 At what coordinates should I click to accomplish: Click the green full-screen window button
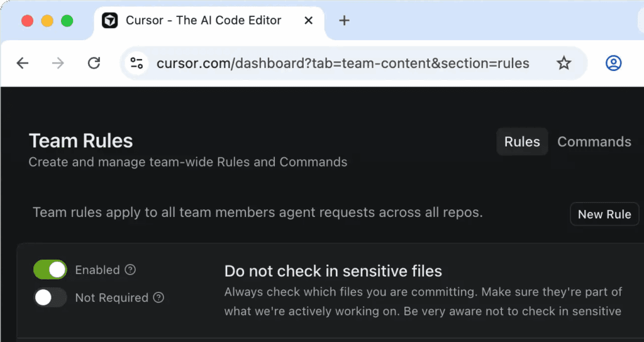click(x=67, y=21)
